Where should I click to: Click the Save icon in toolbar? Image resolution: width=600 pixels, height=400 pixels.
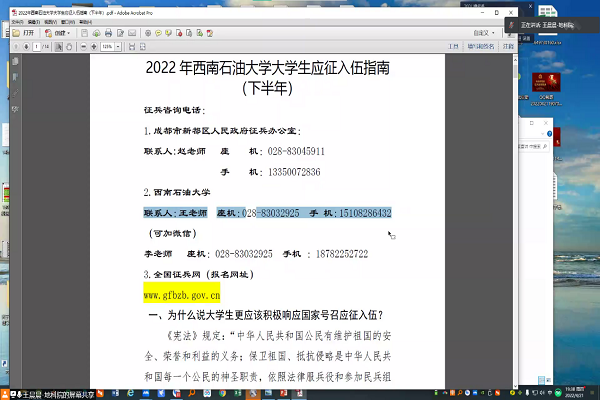(x=84, y=32)
